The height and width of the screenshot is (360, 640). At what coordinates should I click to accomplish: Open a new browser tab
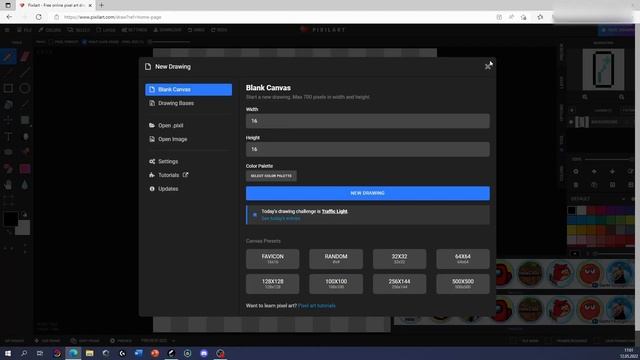tap(102, 5)
